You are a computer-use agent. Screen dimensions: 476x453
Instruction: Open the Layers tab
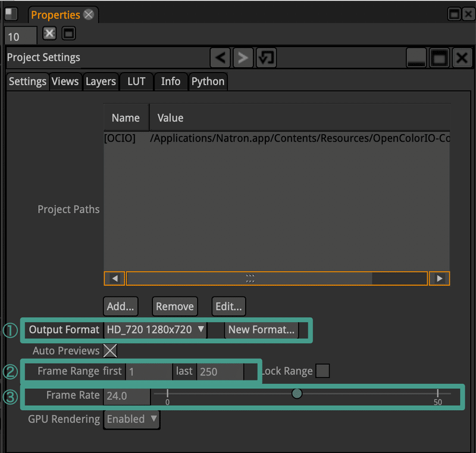(101, 82)
